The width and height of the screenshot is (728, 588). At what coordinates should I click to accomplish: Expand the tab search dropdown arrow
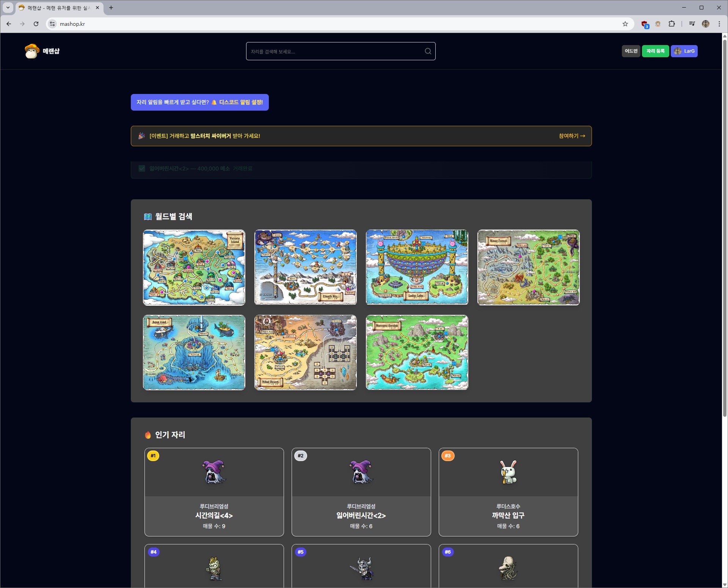[x=8, y=8]
